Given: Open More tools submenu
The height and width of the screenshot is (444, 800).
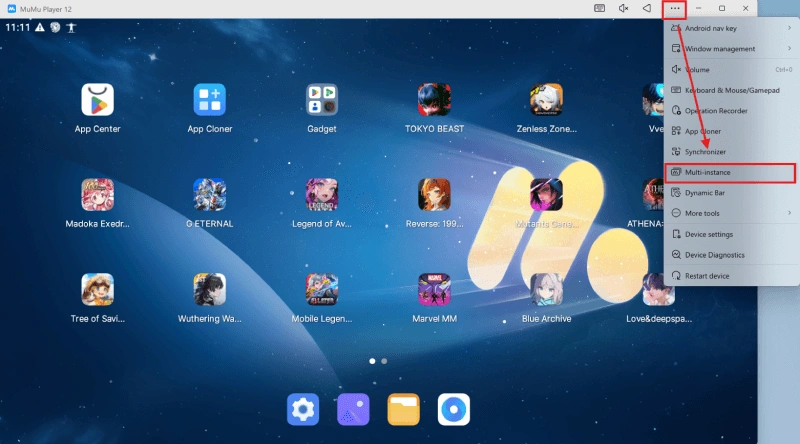Looking at the screenshot, I should [x=732, y=213].
